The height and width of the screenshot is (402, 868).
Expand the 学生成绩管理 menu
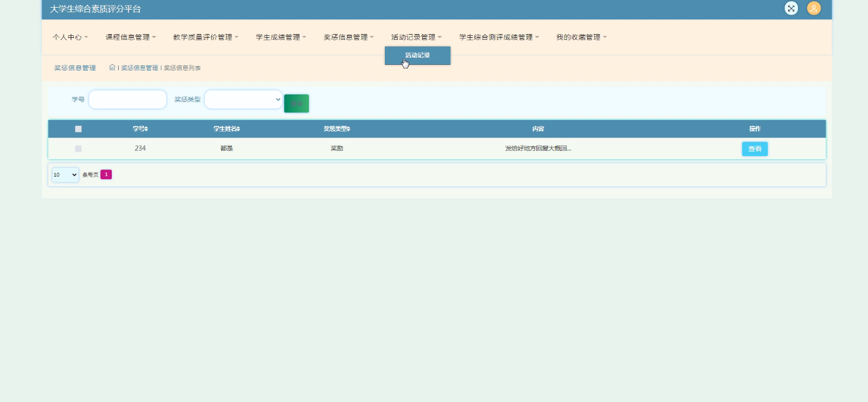[281, 37]
